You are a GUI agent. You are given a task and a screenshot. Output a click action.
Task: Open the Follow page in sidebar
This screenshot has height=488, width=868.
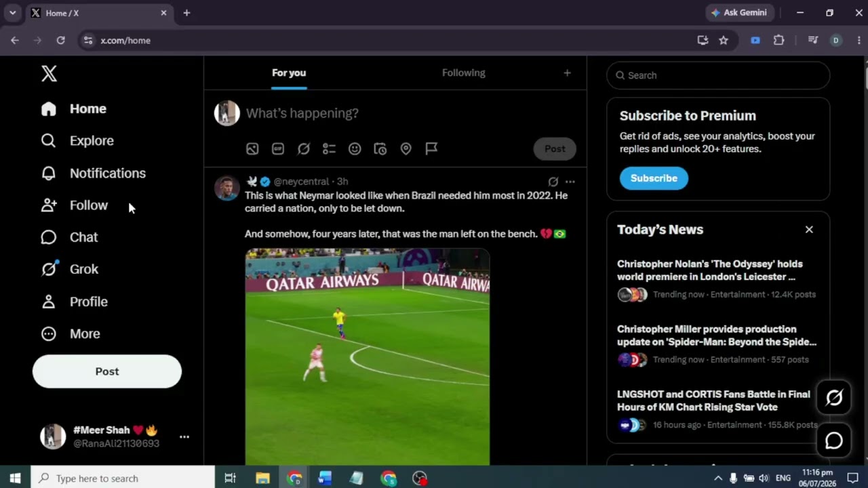[x=74, y=205]
